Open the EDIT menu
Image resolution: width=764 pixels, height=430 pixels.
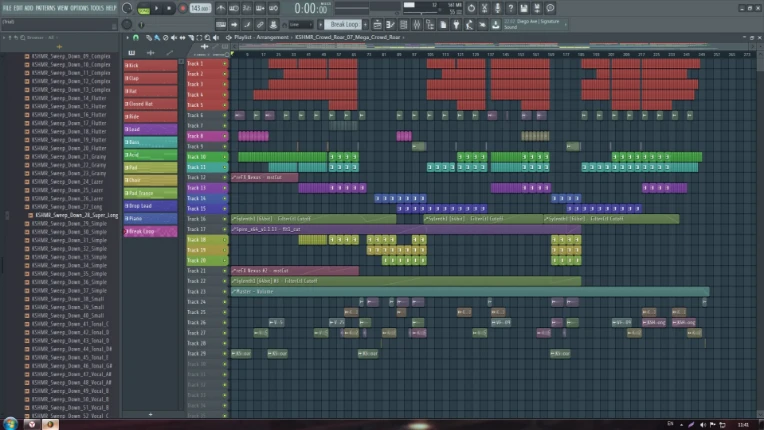[18, 8]
